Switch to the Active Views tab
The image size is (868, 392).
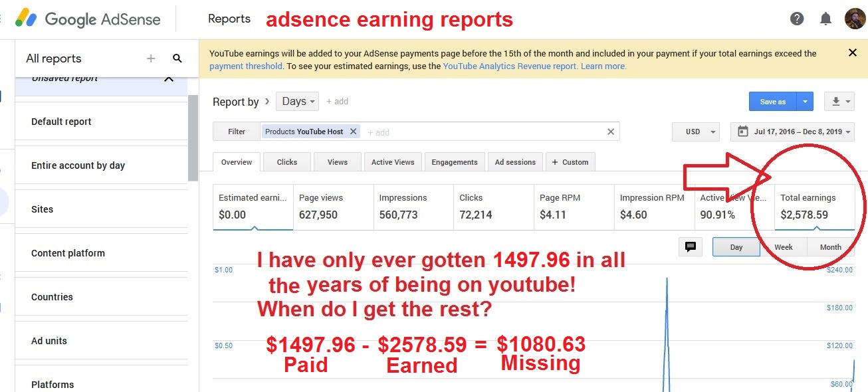[x=393, y=162]
